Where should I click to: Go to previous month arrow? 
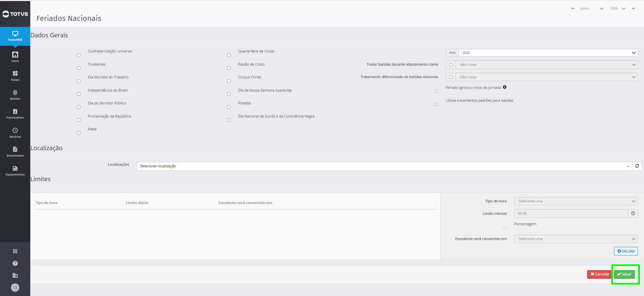point(573,8)
